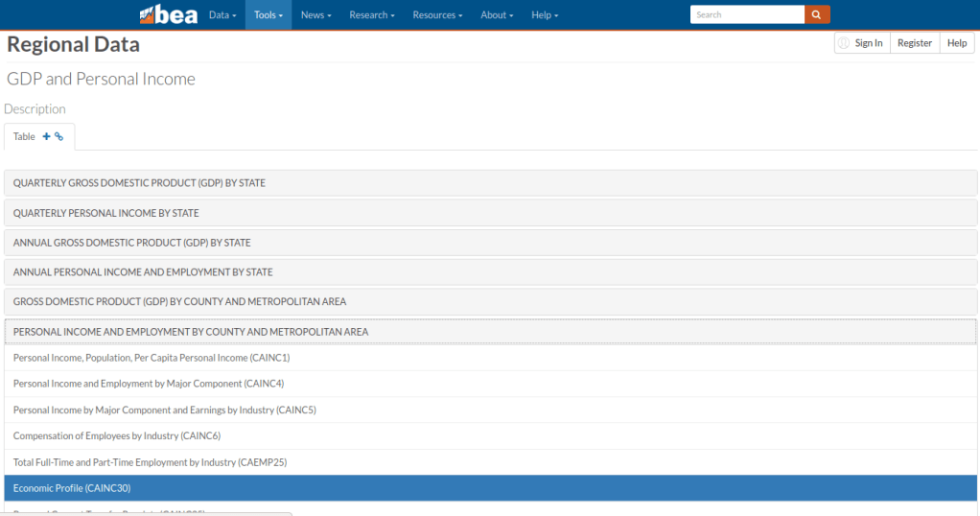Click the Help button at top right
980x516 pixels.
point(957,43)
